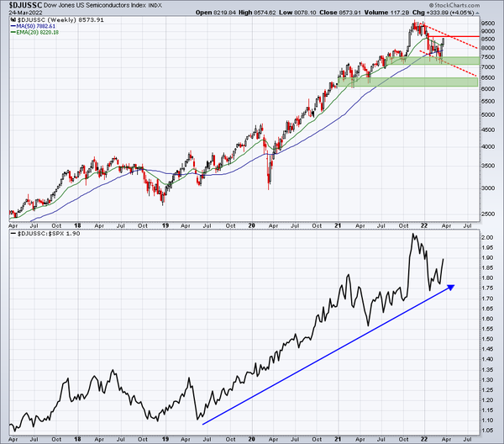Click the 2500 price axis label

pyautogui.click(x=487, y=214)
